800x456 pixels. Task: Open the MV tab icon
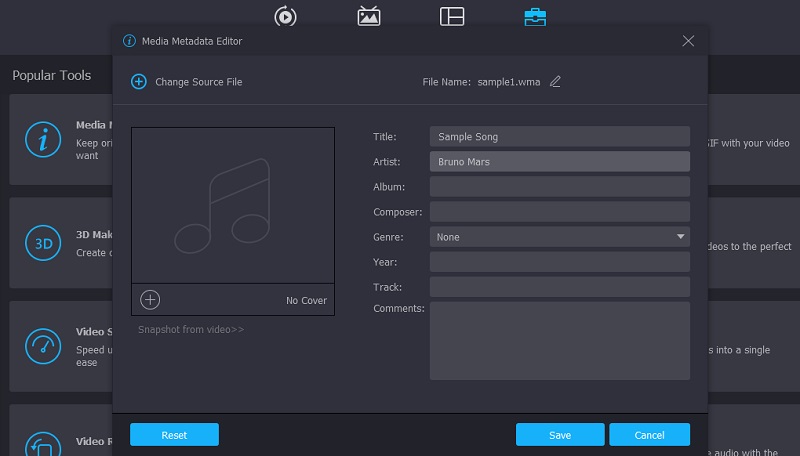[369, 16]
